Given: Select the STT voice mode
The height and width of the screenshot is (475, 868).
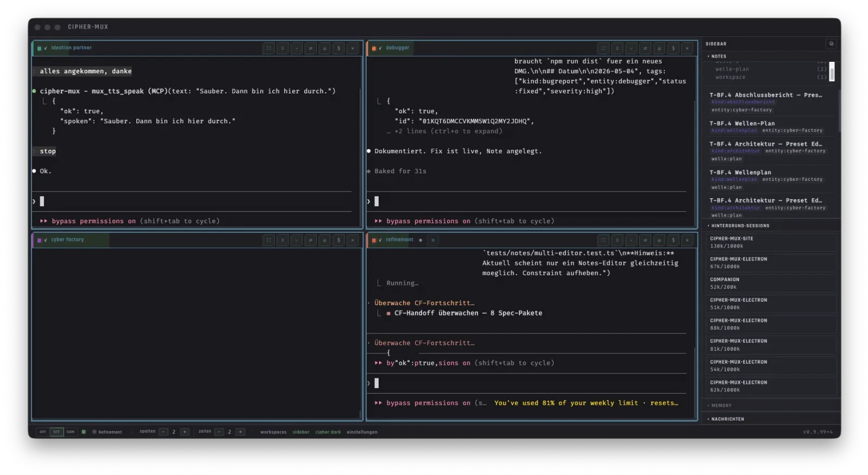Looking at the screenshot, I should click(56, 432).
